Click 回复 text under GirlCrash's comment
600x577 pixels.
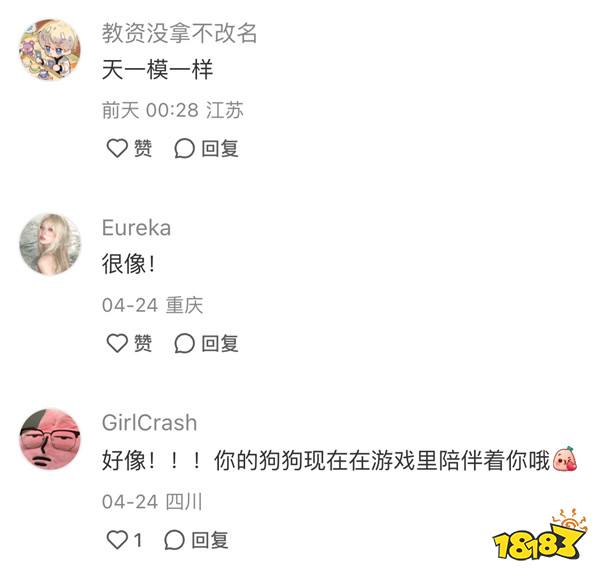coord(210,540)
